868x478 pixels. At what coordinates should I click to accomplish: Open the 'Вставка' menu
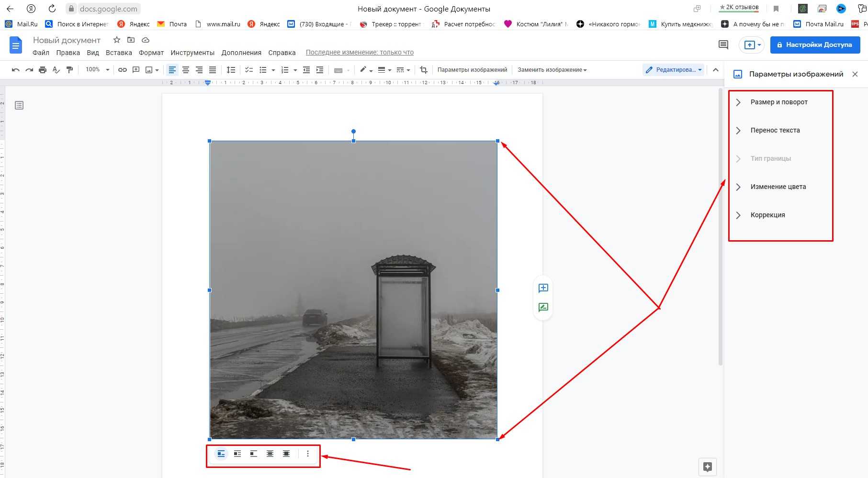pos(119,53)
